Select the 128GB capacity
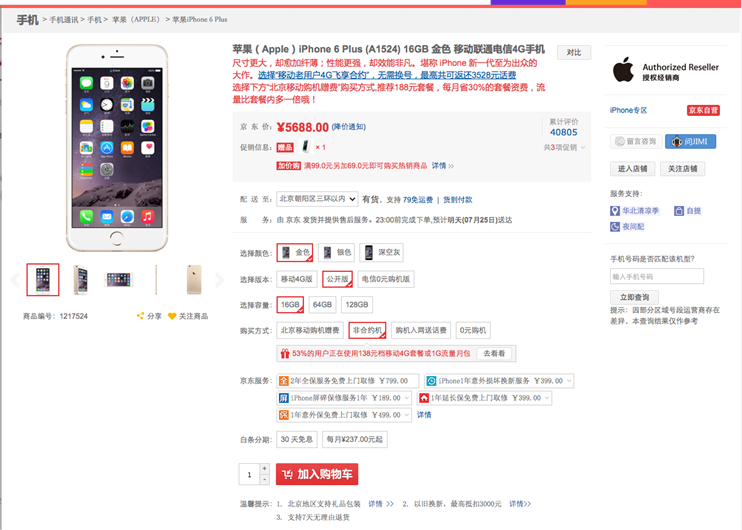Screen dimensions: 742x530 click(x=357, y=305)
